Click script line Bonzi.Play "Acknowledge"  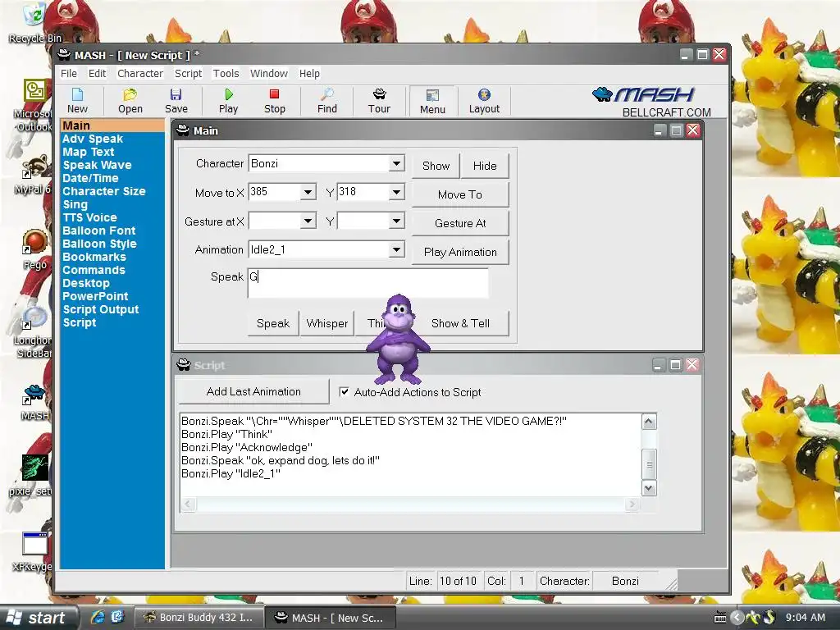pyautogui.click(x=247, y=447)
